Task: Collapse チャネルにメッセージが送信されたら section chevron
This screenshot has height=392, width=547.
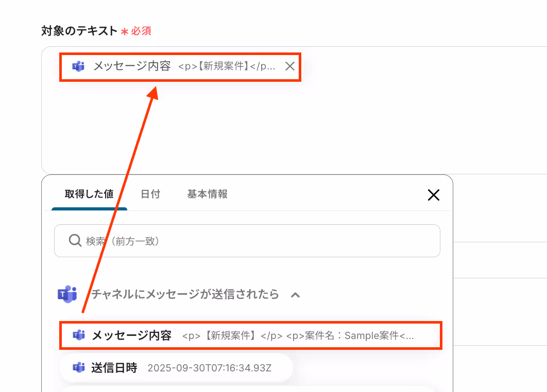Action: pyautogui.click(x=295, y=295)
